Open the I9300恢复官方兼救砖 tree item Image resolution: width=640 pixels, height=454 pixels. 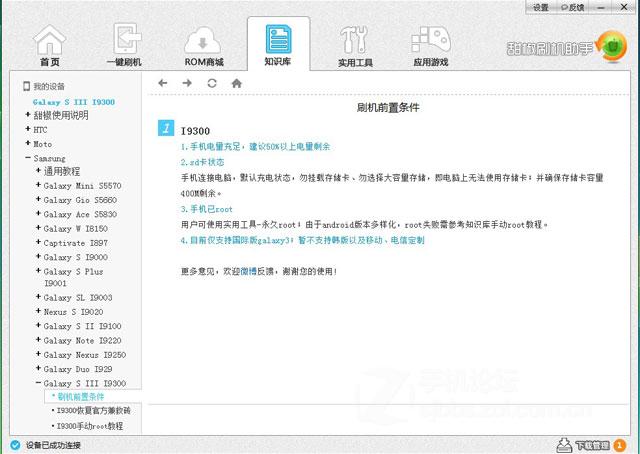coord(93,411)
